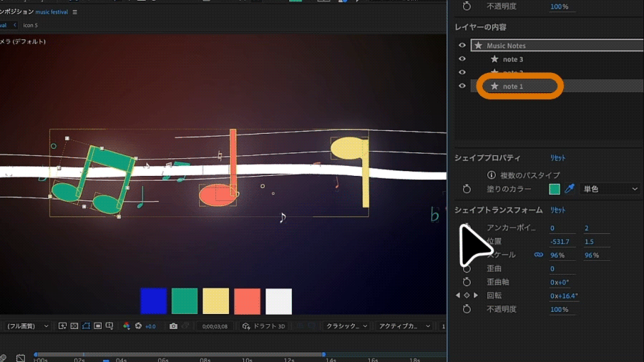644x362 pixels.
Task: Click the Show Snapshot icon
Action: [185, 326]
